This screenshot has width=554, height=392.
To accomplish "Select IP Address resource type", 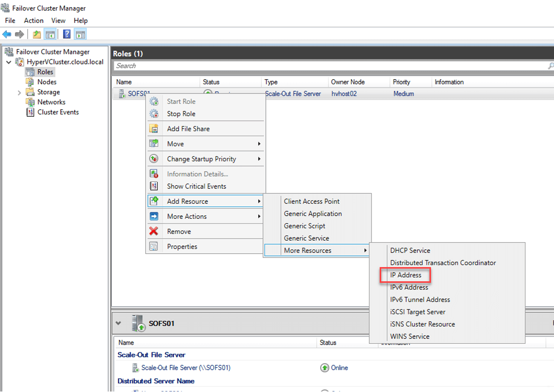I will (x=406, y=275).
